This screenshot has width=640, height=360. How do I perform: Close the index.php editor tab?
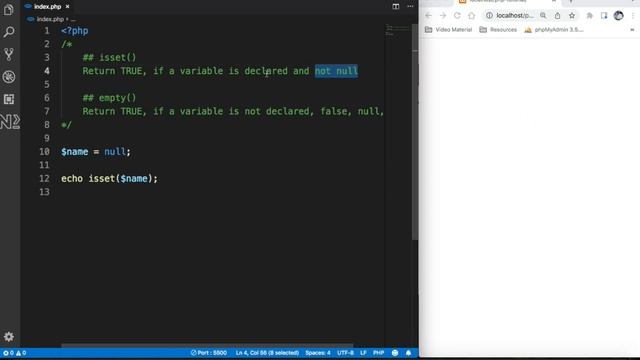click(67, 7)
